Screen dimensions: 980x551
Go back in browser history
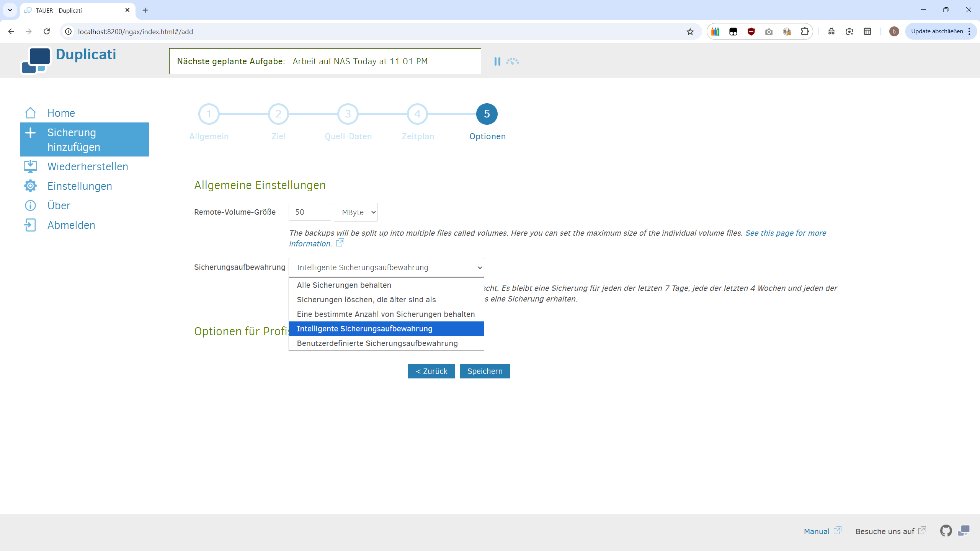click(x=11, y=31)
